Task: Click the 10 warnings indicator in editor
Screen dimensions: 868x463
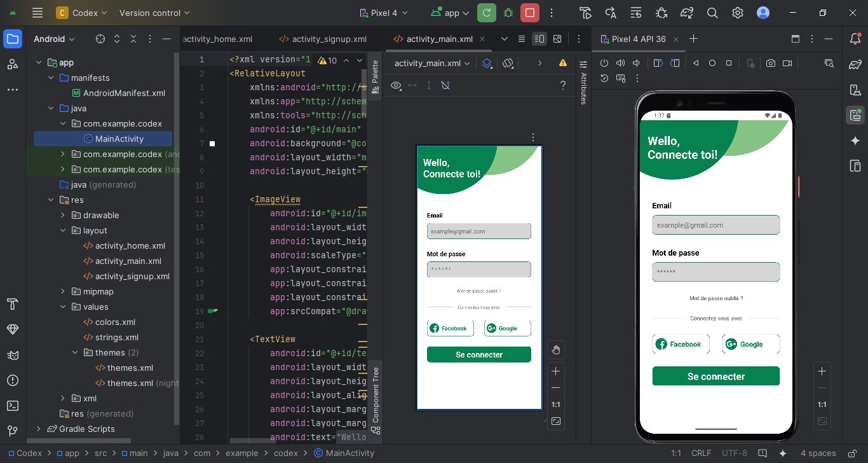Action: (327, 60)
